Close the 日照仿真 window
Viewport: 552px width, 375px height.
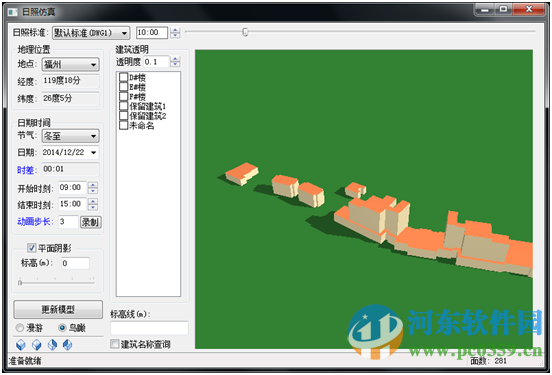tap(529, 10)
